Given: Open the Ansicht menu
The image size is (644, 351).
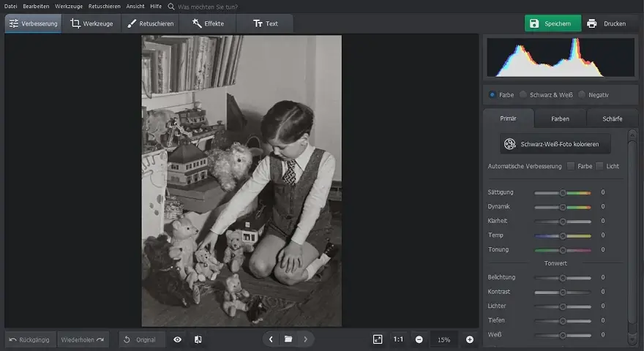Looking at the screenshot, I should click(x=135, y=6).
